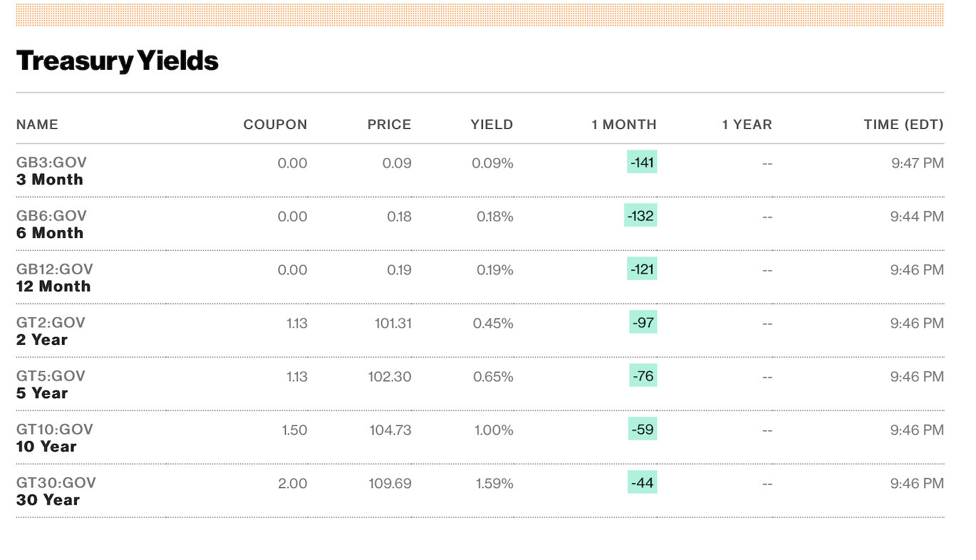Click the Treasury Yields heading

(x=118, y=61)
